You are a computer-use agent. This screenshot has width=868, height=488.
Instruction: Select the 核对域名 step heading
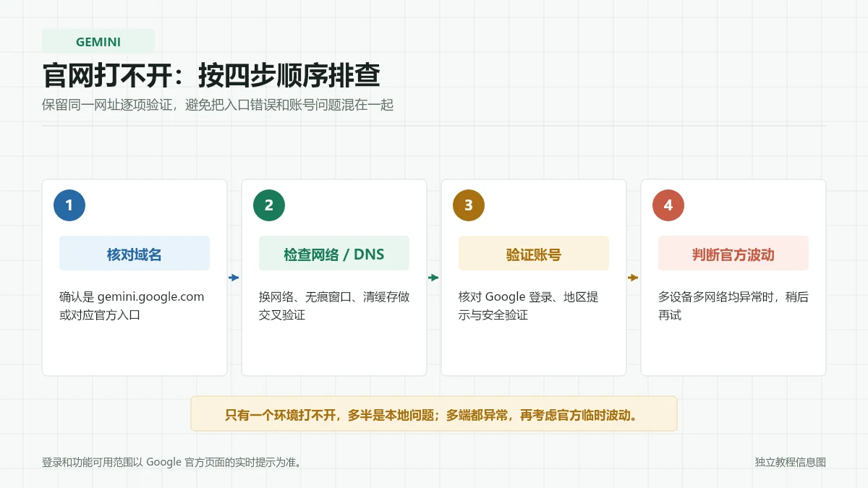[x=135, y=254]
